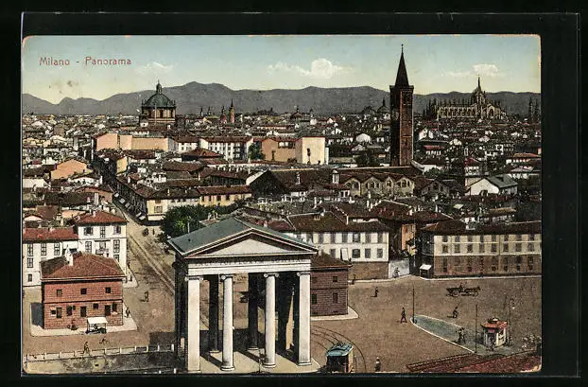Click the horse-drawn carriage in the plaza
588x387 pixels.
(x=463, y=290)
